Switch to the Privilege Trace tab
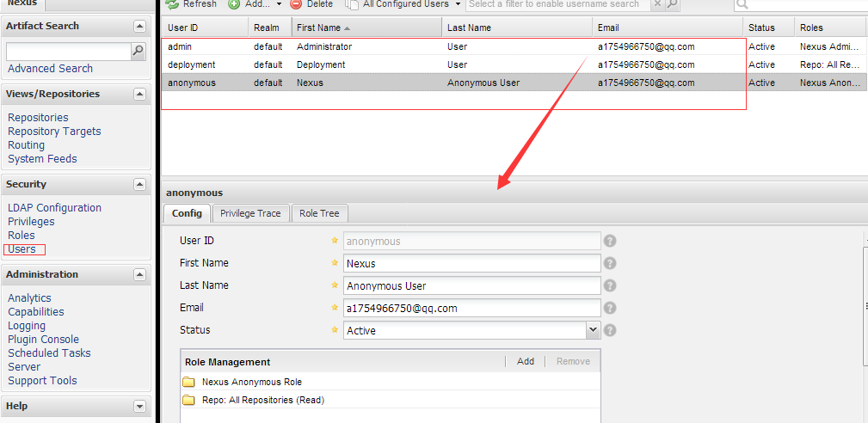The width and height of the screenshot is (868, 423). (x=250, y=213)
